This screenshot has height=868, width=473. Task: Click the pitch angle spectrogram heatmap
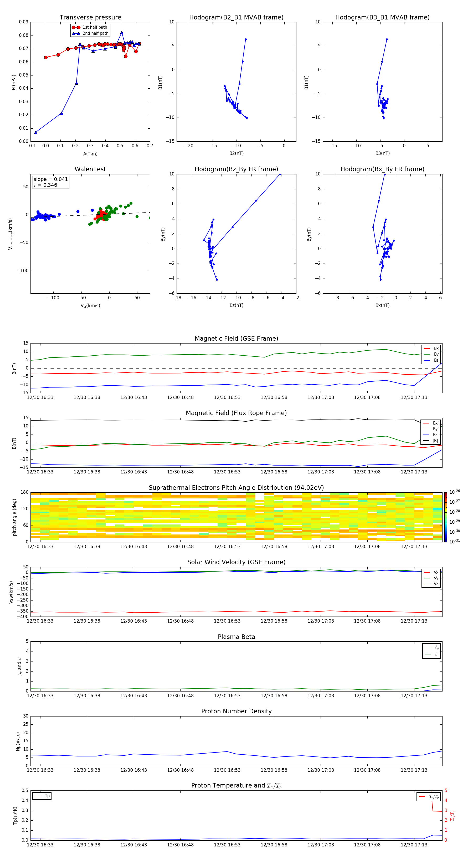[x=236, y=517]
